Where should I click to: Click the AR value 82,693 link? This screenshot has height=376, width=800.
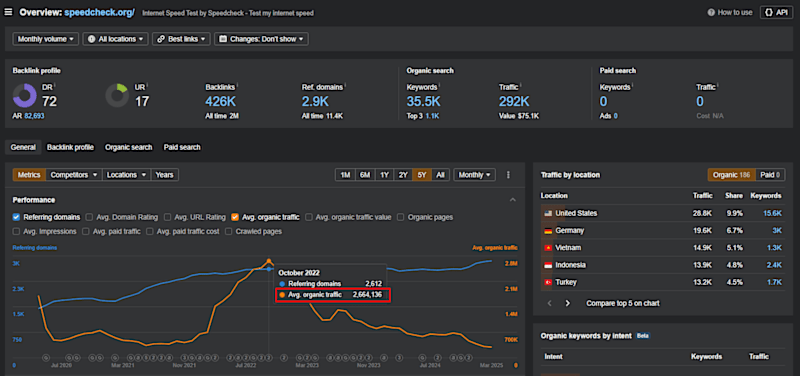pos(34,116)
